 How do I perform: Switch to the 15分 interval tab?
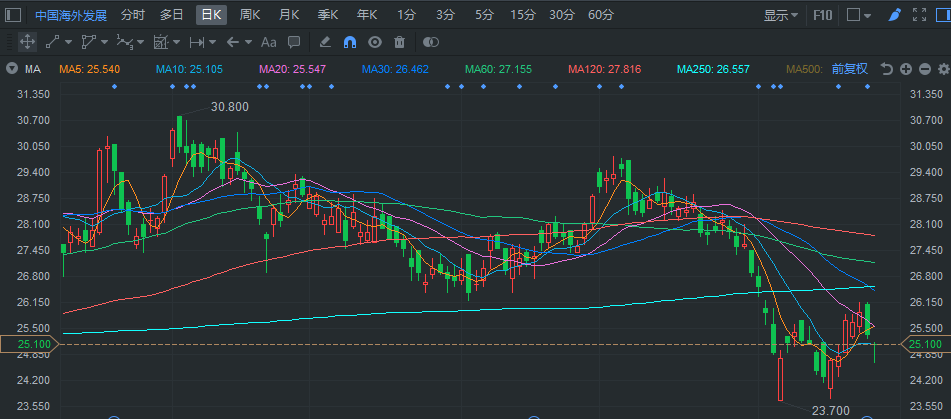click(x=523, y=15)
